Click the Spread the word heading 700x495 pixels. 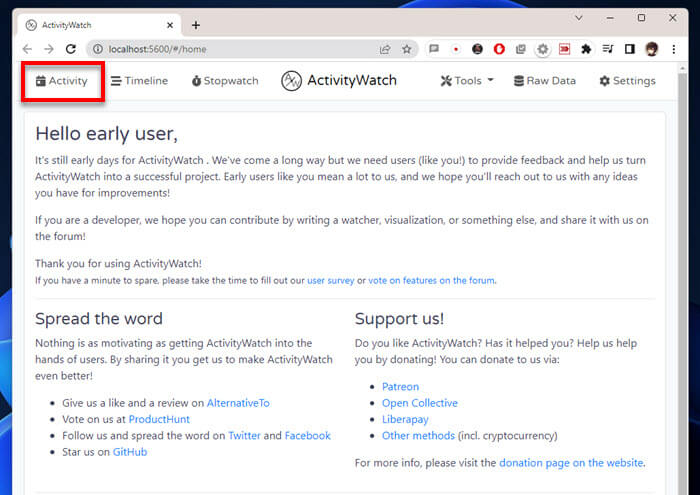click(x=99, y=319)
